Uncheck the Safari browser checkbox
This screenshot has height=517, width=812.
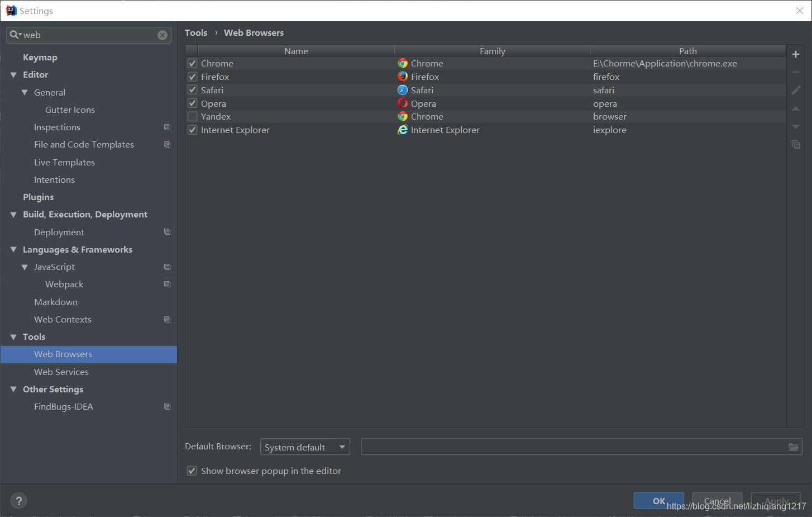[193, 90]
